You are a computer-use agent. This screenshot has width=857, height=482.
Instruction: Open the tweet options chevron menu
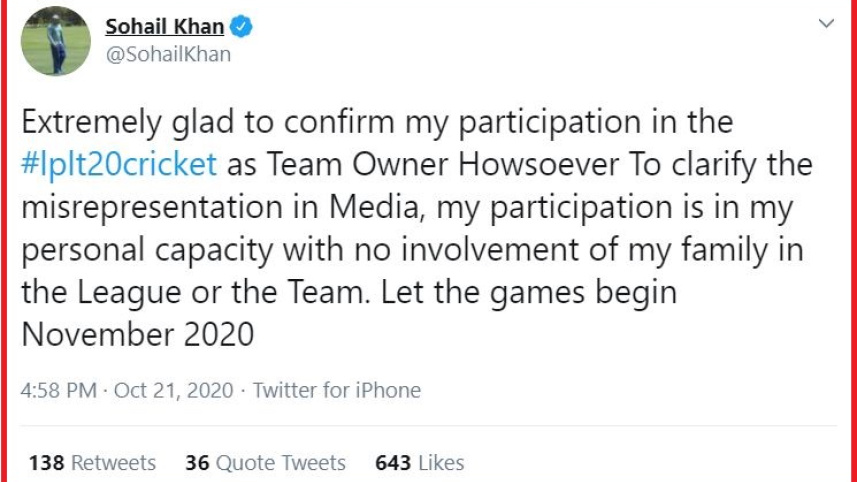pos(826,23)
